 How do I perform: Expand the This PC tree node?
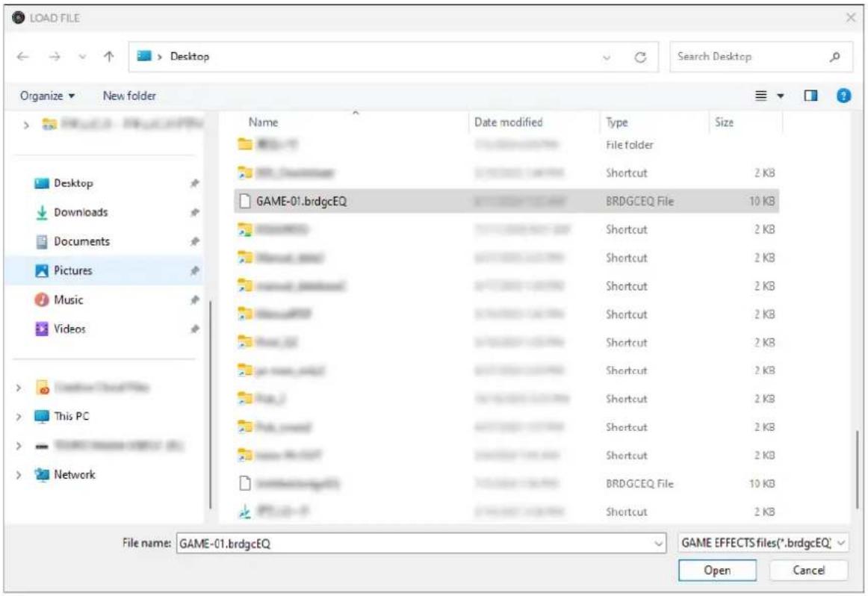pyautogui.click(x=19, y=416)
